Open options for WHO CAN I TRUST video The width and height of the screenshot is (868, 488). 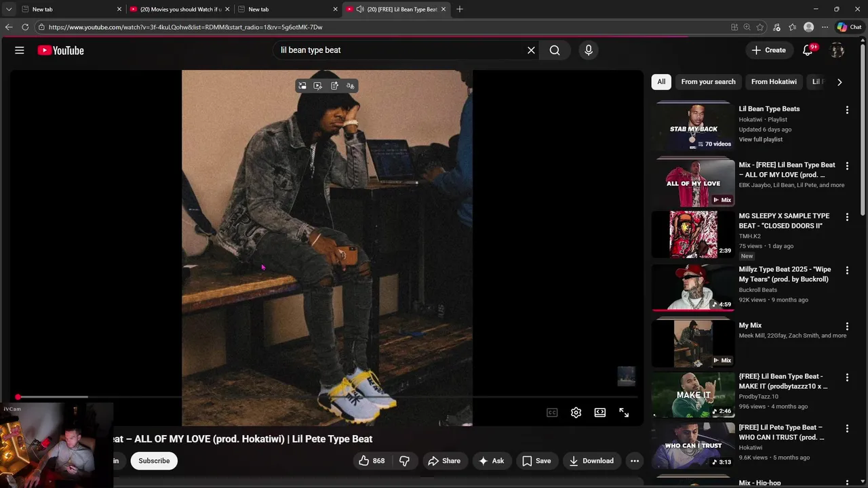(847, 428)
